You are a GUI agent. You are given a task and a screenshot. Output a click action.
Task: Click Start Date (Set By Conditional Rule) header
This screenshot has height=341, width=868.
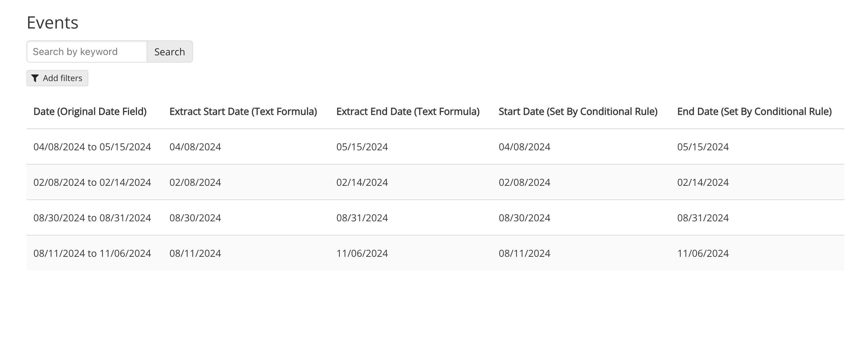(578, 112)
